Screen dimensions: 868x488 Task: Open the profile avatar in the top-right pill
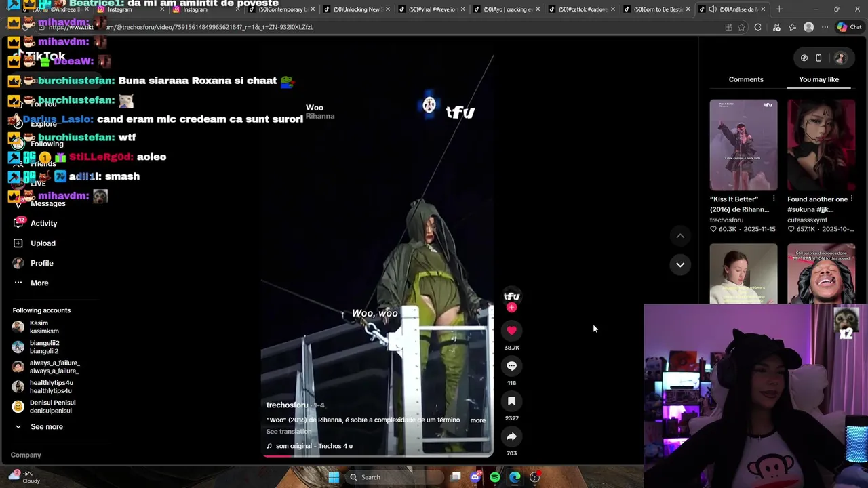point(840,58)
